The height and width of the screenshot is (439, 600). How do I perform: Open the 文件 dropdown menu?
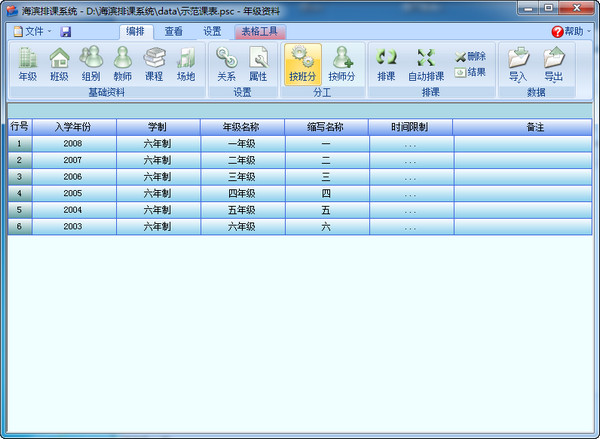coord(32,32)
